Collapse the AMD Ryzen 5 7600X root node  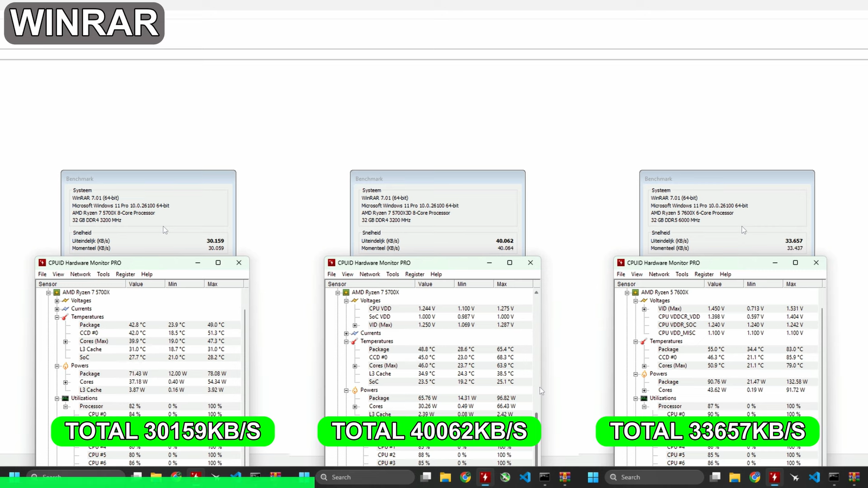pos(627,292)
